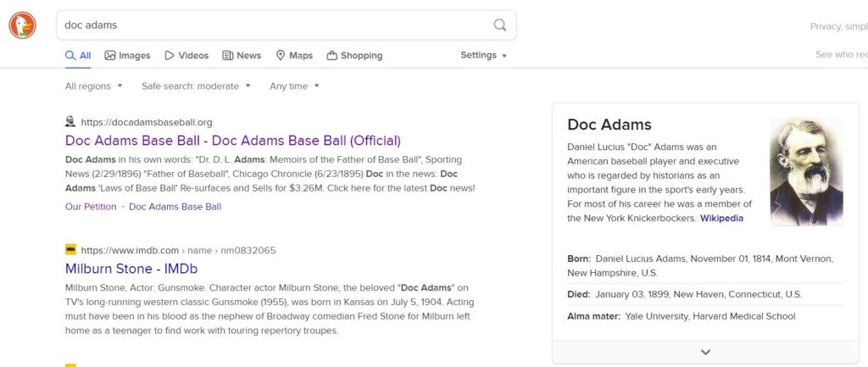
Task: Click the magnifying glass search button
Action: (x=500, y=25)
